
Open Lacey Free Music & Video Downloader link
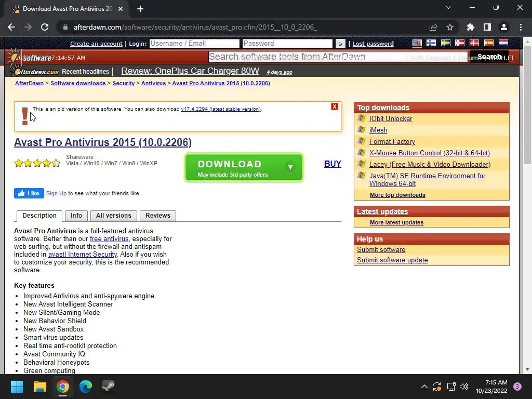430,165
